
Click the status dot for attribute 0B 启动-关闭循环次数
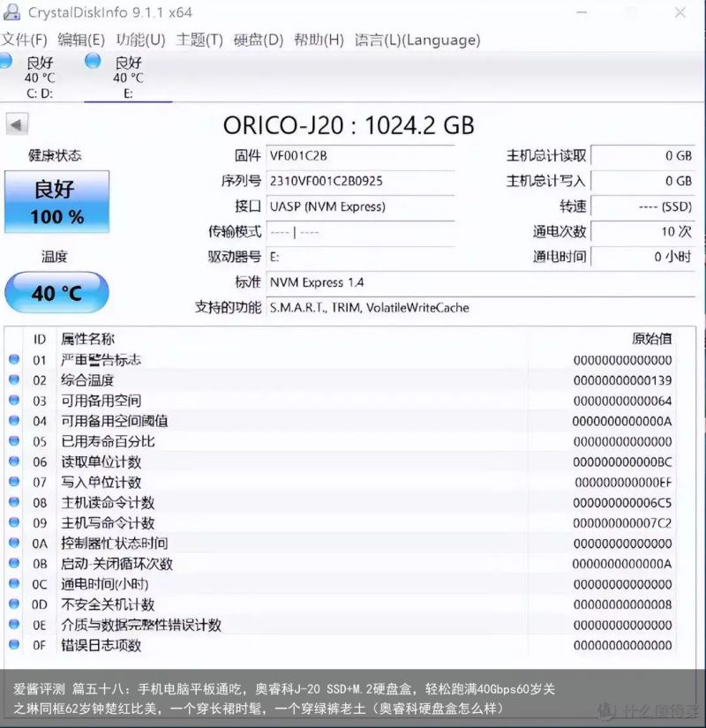tap(14, 563)
